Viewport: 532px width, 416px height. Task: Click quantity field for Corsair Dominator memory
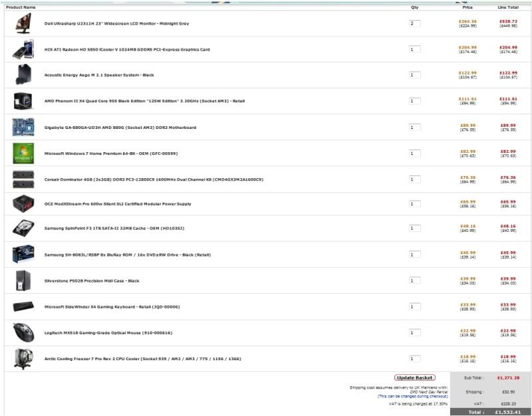point(414,179)
